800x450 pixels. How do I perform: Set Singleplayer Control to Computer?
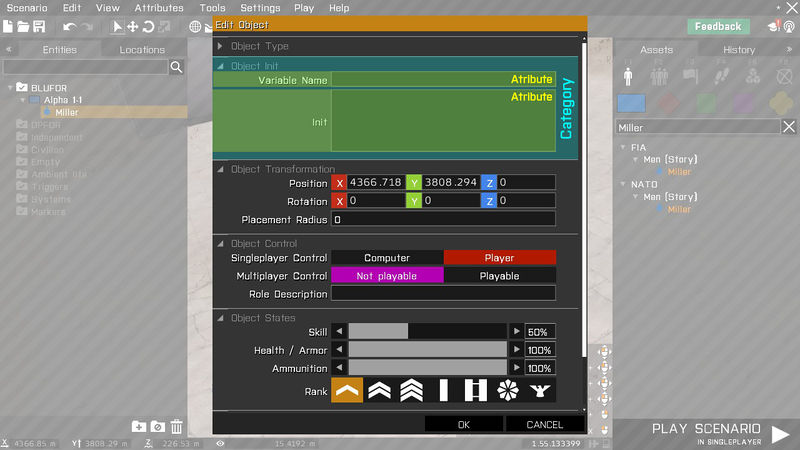click(x=387, y=258)
